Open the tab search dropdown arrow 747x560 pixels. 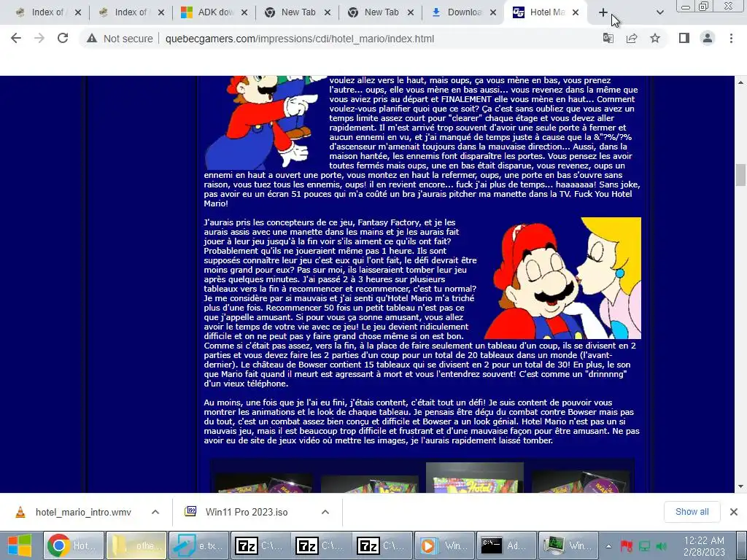coord(659,12)
